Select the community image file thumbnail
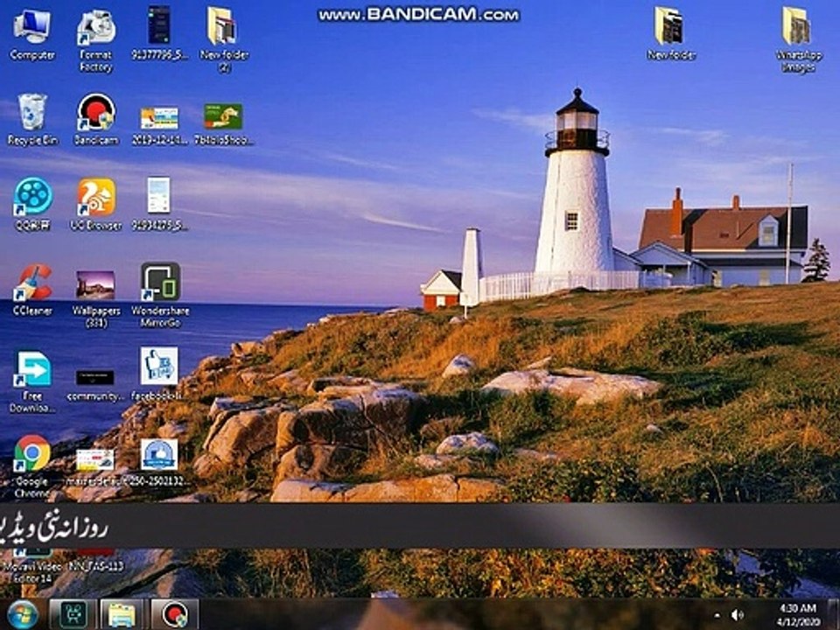The height and width of the screenshot is (630, 840). pyautogui.click(x=94, y=377)
